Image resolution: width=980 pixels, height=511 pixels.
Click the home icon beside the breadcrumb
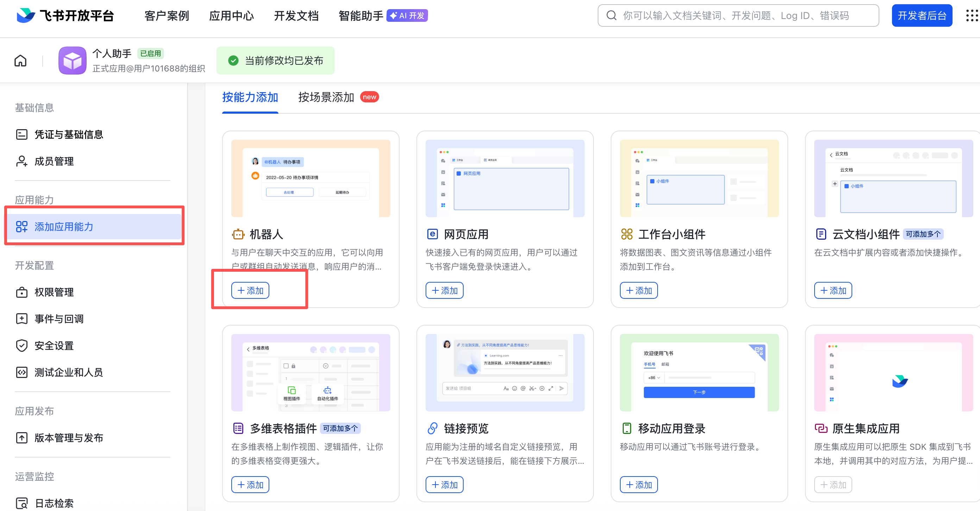click(x=20, y=60)
